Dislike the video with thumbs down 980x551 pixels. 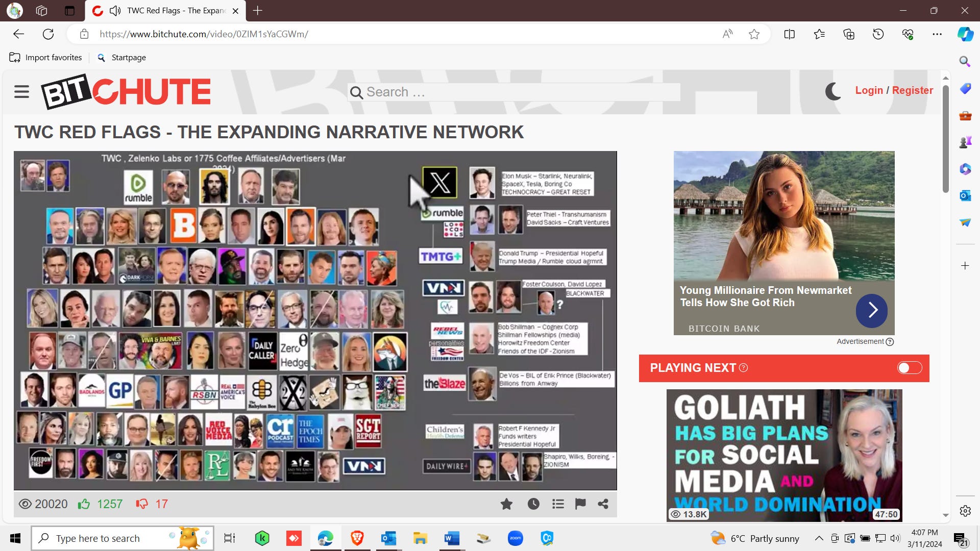point(142,504)
